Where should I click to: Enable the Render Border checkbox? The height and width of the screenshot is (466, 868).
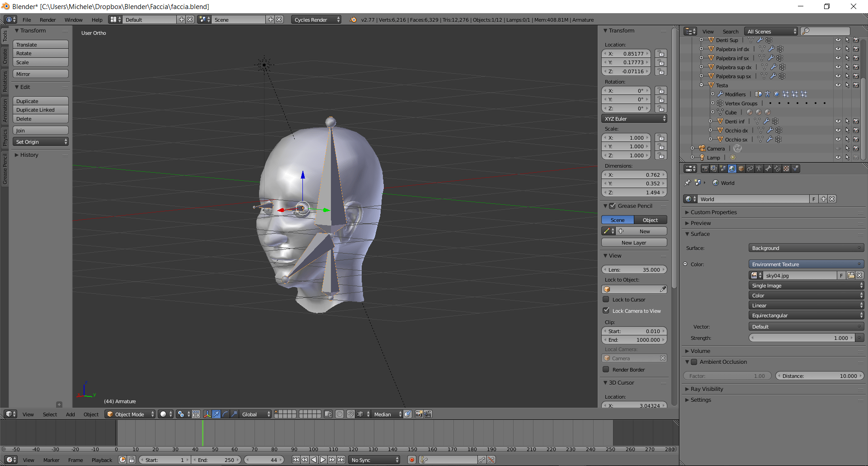point(606,369)
